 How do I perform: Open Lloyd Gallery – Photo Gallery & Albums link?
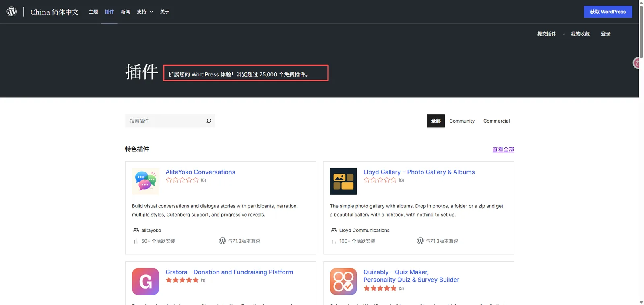click(419, 172)
